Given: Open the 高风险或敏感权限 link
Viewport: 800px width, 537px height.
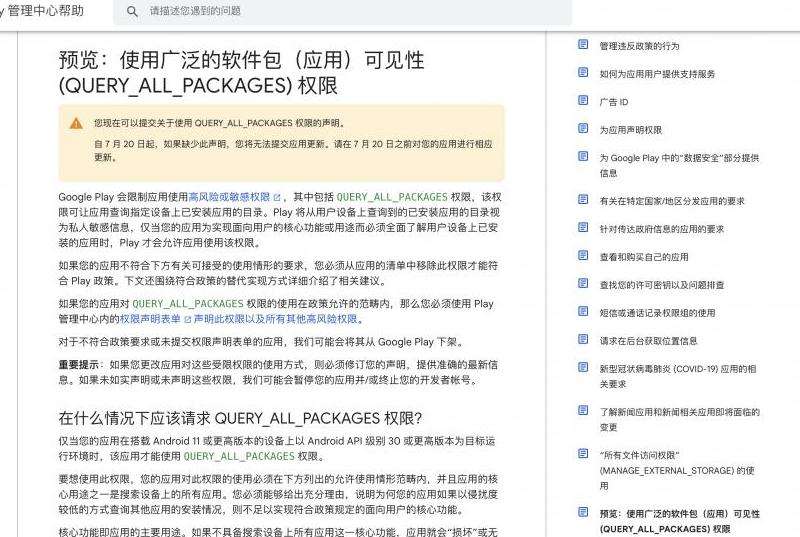Looking at the screenshot, I should point(234,197).
